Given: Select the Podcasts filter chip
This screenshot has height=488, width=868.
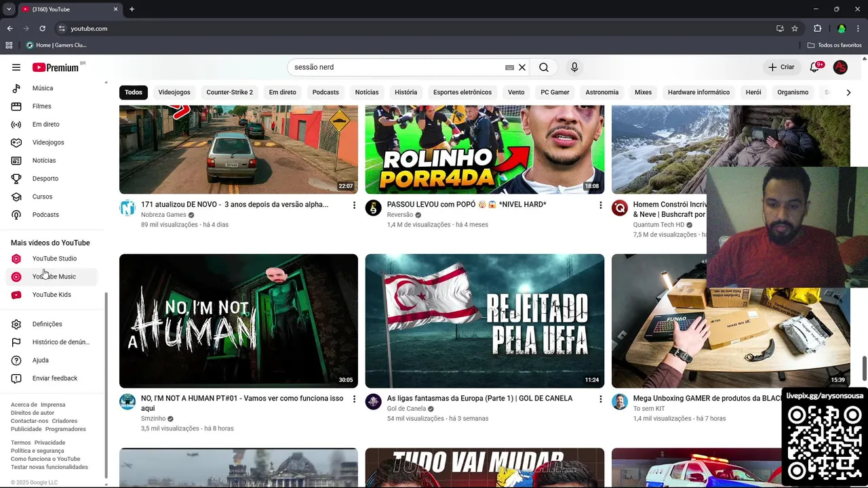Looking at the screenshot, I should click(325, 92).
